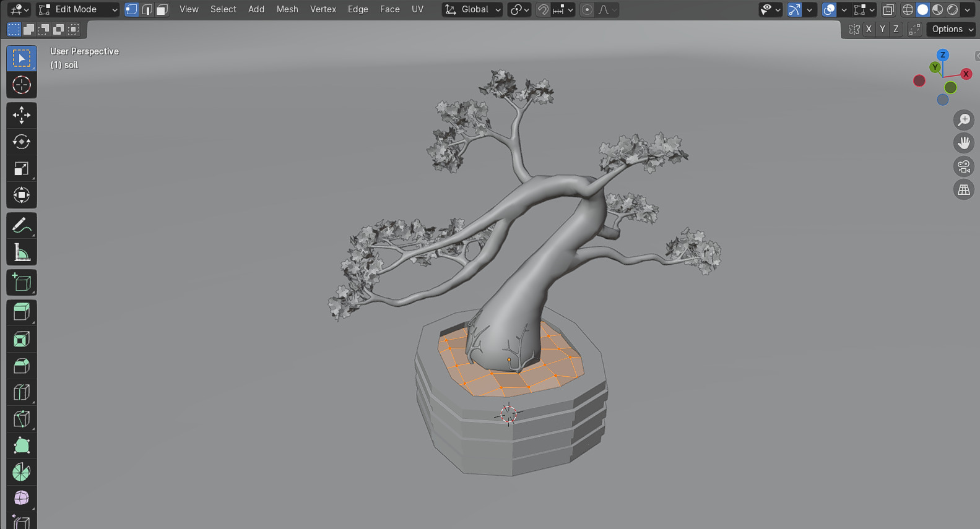Open the Select menu
Image resolution: width=980 pixels, height=529 pixels.
click(223, 9)
